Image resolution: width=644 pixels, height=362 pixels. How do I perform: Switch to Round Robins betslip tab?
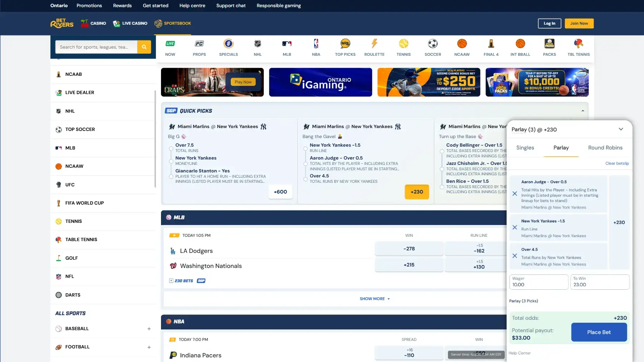pyautogui.click(x=605, y=148)
